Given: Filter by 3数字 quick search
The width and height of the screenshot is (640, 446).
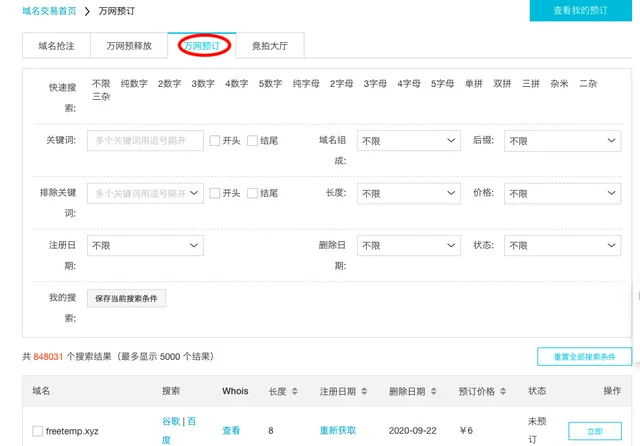Looking at the screenshot, I should click(x=203, y=84).
